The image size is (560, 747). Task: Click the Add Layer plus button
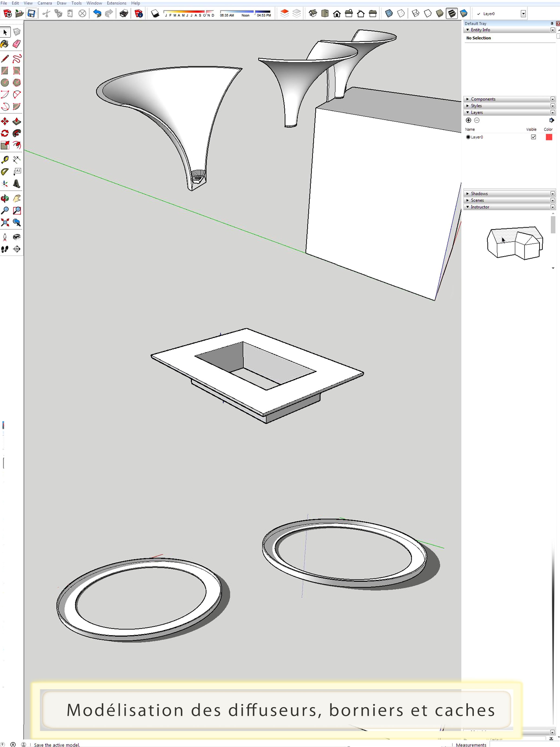pos(469,121)
